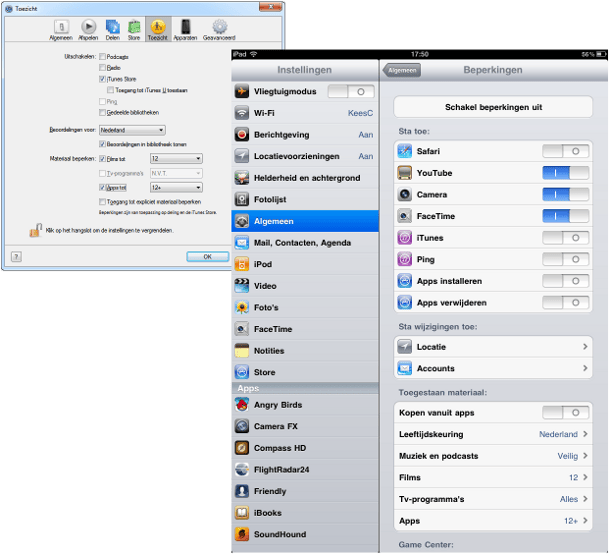The image size is (612, 555).
Task: Check Gedeelde bibliotheken checkbox
Action: (103, 113)
